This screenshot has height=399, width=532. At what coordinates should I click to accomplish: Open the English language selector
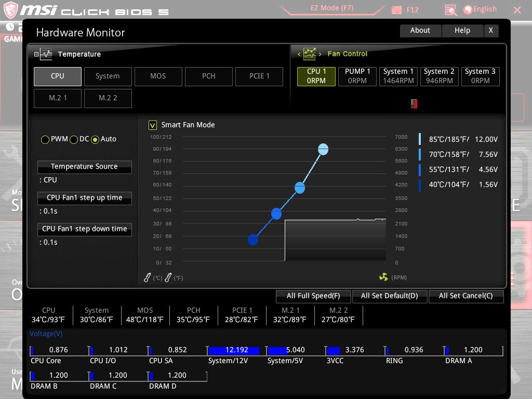[x=480, y=9]
